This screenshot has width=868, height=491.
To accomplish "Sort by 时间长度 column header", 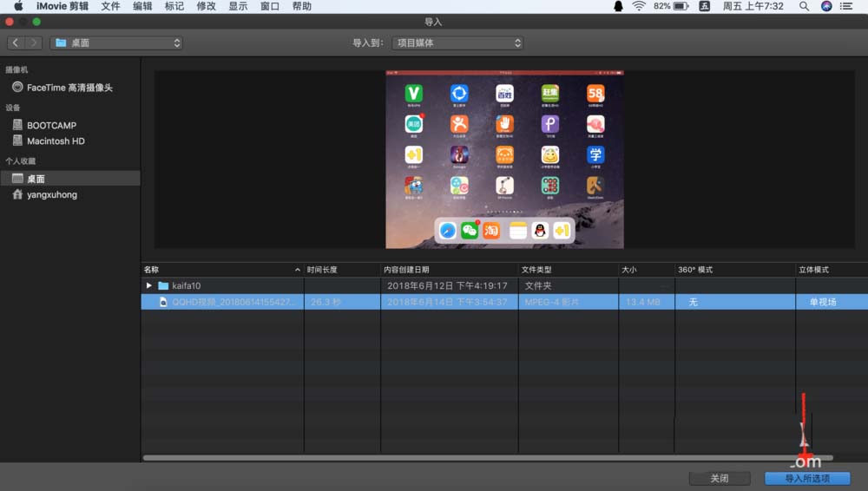I will coord(322,270).
